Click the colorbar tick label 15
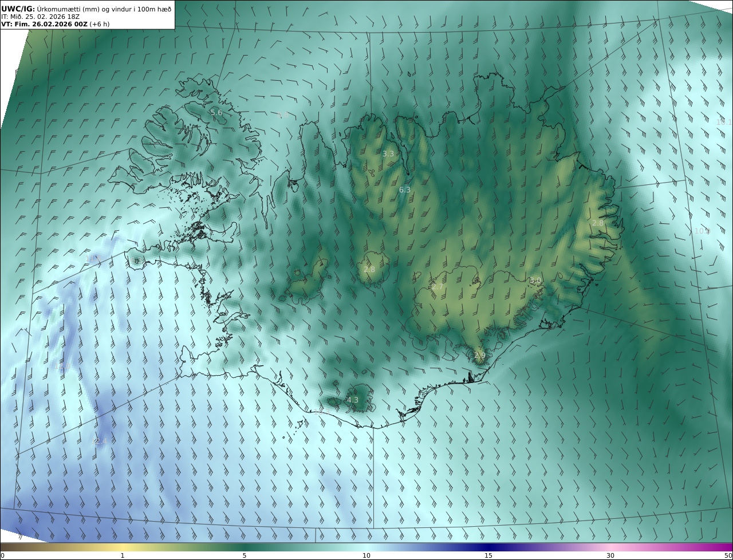Screen dimensions: 733x560 [x=488, y=555]
